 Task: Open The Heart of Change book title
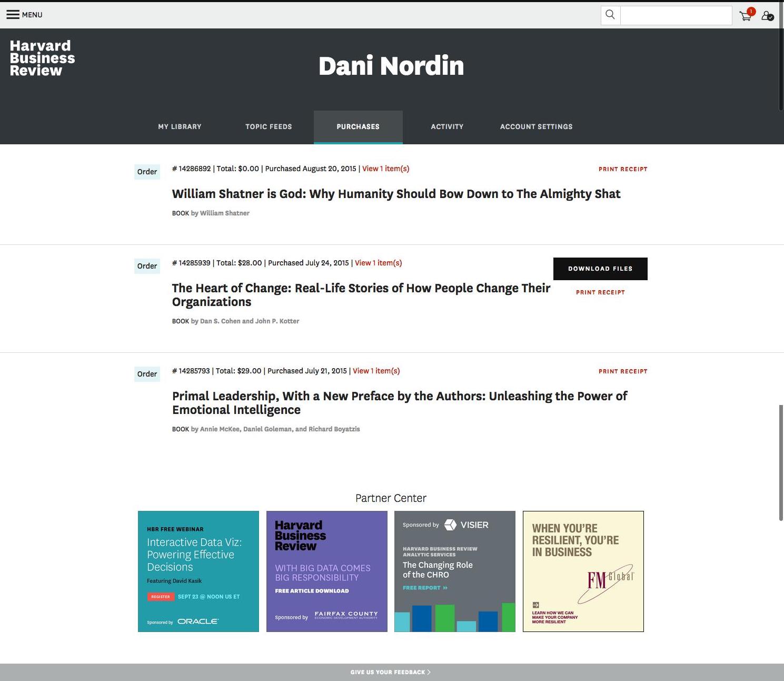pos(361,295)
